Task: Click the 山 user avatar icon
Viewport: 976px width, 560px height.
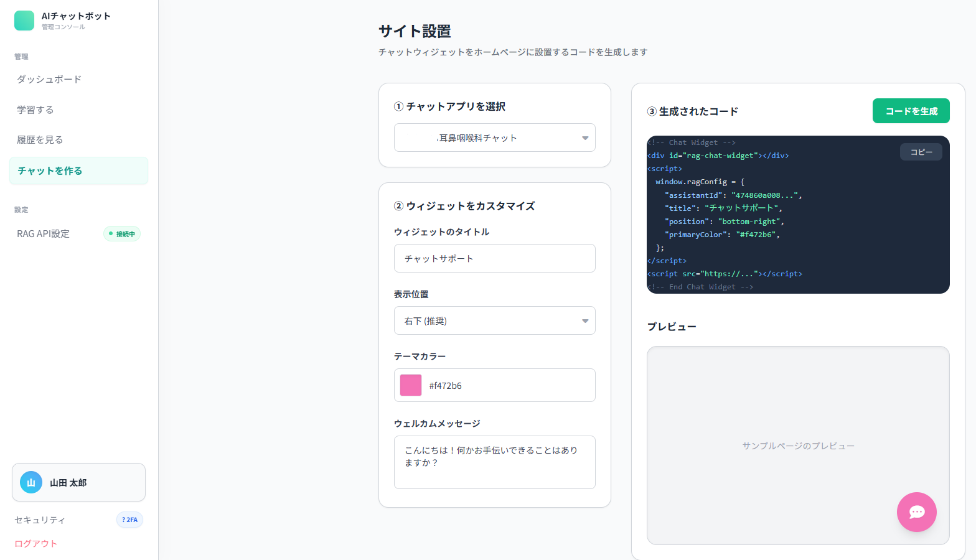Action: coord(31,482)
